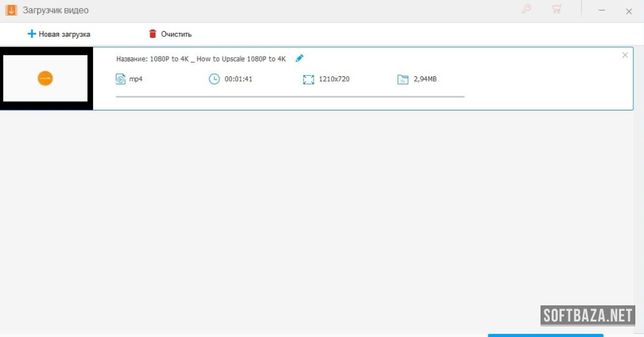The height and width of the screenshot is (337, 644).
Task: Open the shopping cart purchase icon
Action: pos(556,10)
